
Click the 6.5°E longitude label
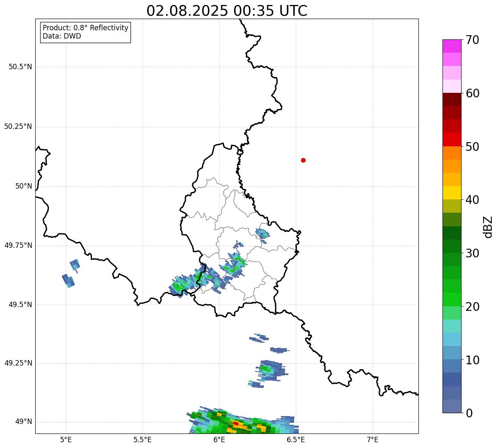pos(296,439)
